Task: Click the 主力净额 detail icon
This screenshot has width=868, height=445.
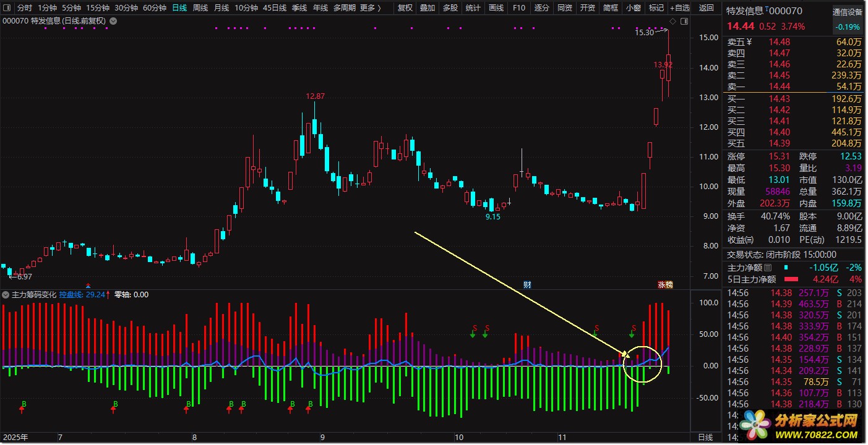Action: coord(768,268)
